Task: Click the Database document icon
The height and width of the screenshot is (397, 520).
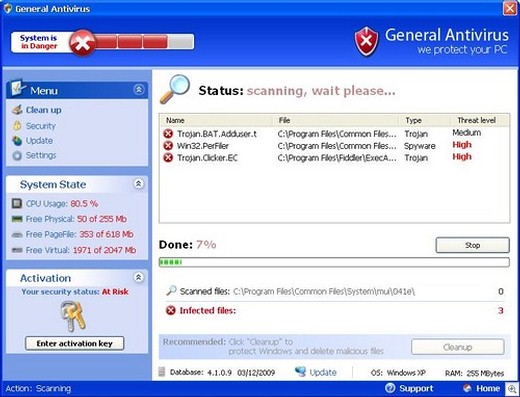Action: click(162, 372)
